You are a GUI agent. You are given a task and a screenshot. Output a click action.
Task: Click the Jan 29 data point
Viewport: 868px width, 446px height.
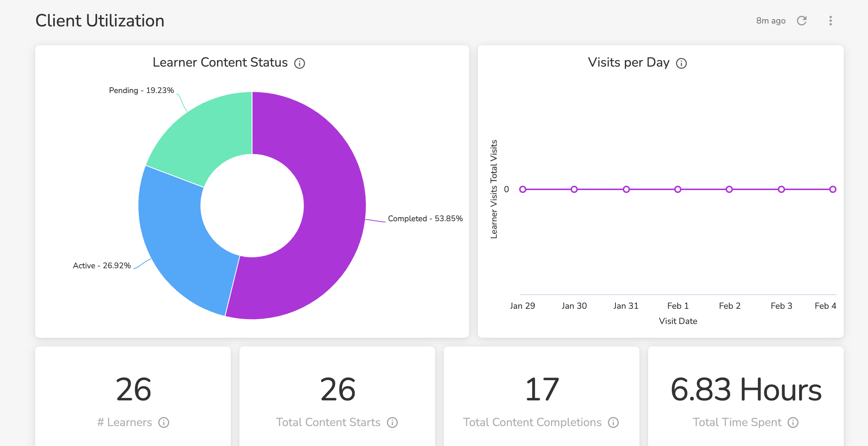523,189
